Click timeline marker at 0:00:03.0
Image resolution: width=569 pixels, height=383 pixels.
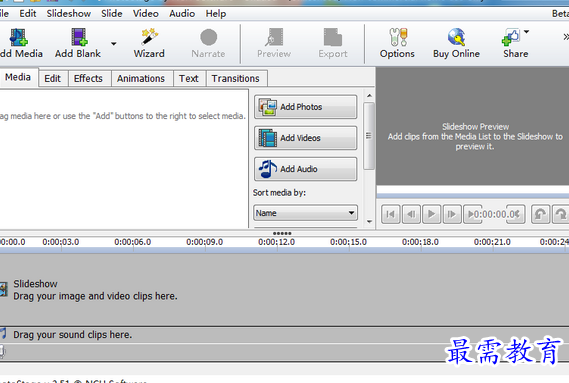61,242
